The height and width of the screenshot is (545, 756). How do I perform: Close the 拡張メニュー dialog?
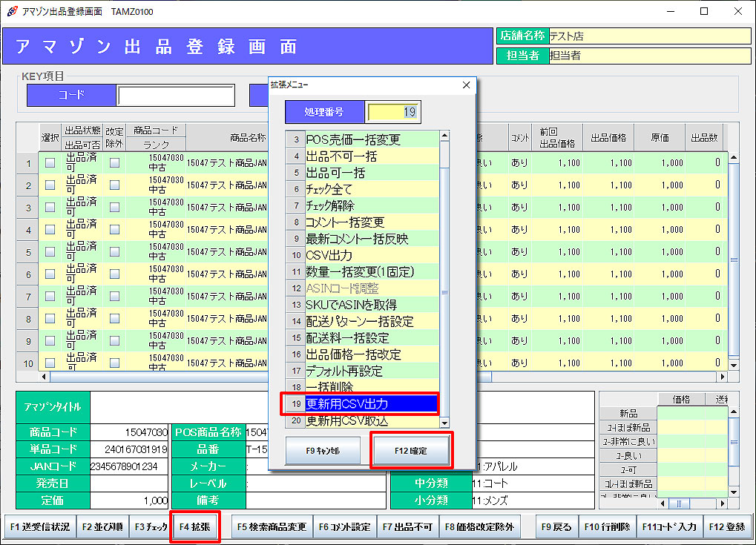point(466,85)
